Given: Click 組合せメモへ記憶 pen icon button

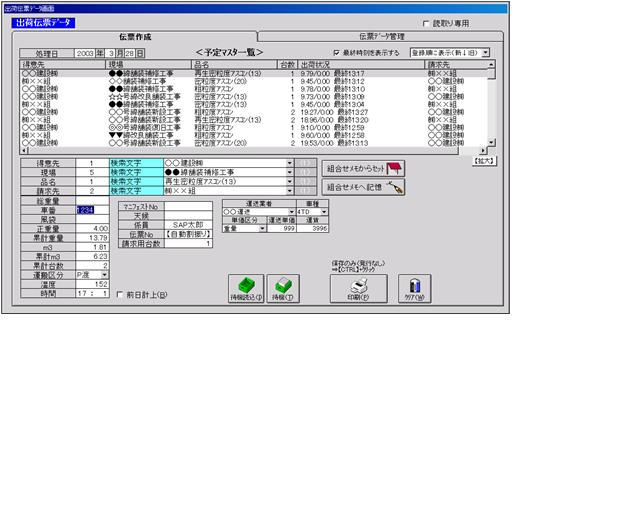Looking at the screenshot, I should pyautogui.click(x=364, y=187).
